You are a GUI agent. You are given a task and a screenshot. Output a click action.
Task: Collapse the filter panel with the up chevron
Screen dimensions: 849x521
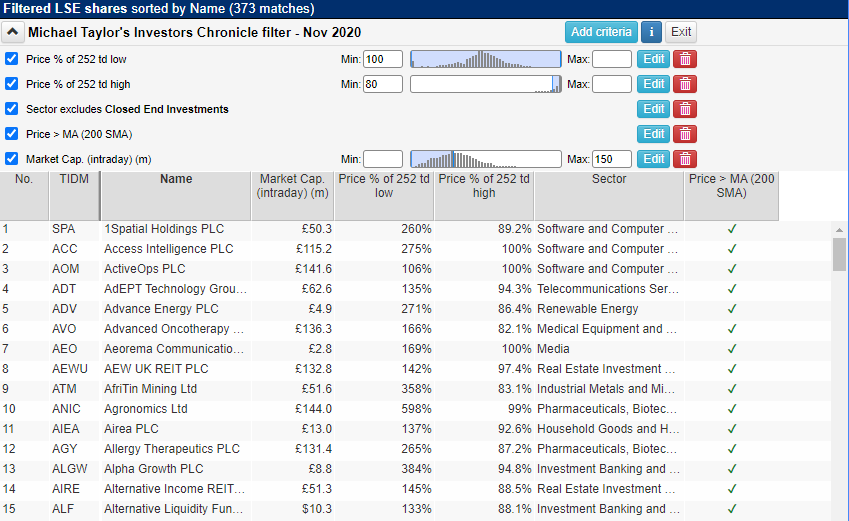point(12,32)
